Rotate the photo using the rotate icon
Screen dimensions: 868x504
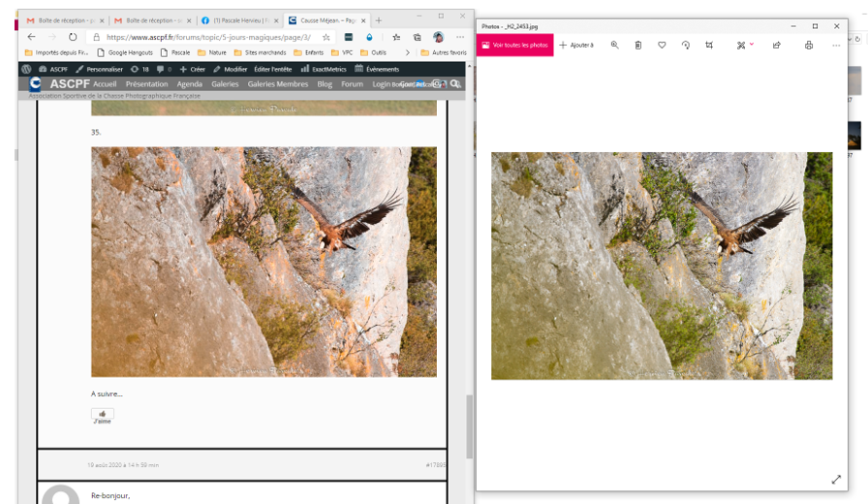(686, 45)
